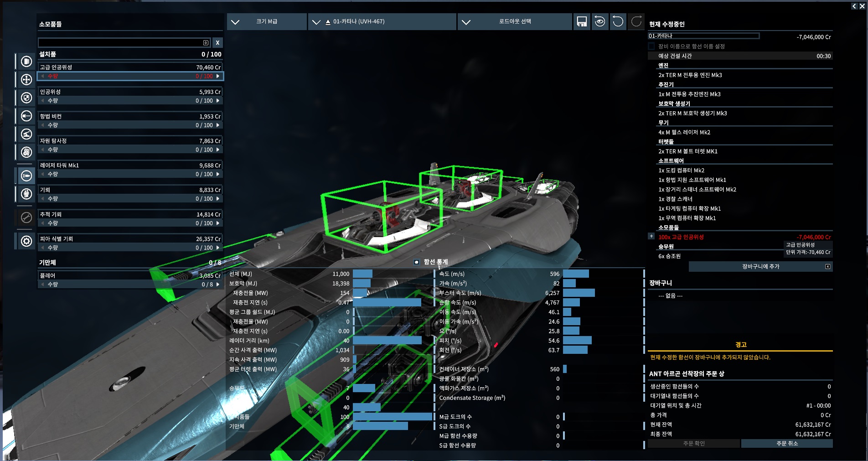The image size is (868, 461).
Task: Increase 항법 비컨 quantity with right arrow
Action: pyautogui.click(x=218, y=125)
